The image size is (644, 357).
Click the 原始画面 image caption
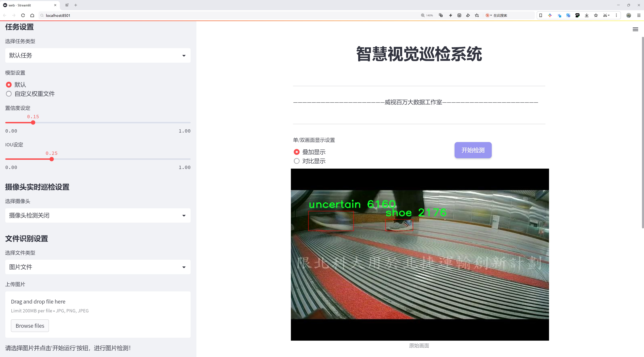(419, 346)
